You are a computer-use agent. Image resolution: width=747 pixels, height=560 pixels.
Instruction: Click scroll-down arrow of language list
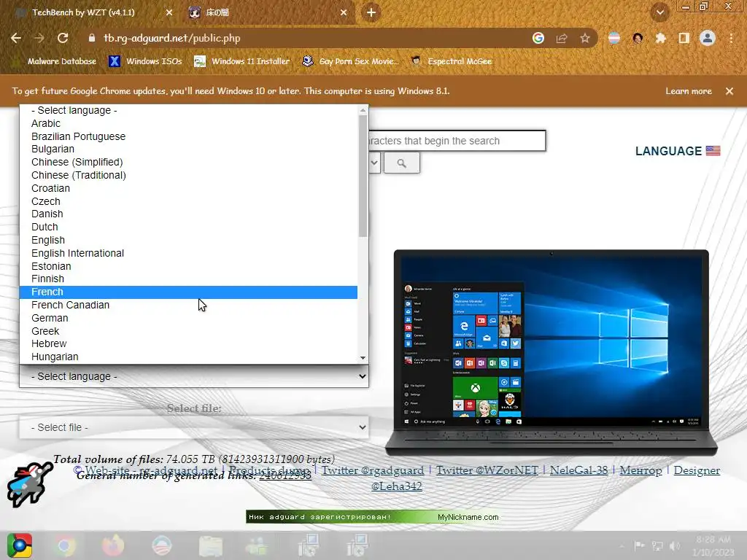(x=363, y=358)
